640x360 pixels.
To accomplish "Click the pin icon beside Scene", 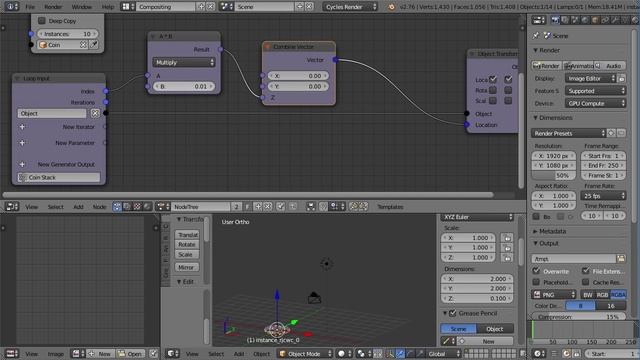I will click(536, 36).
